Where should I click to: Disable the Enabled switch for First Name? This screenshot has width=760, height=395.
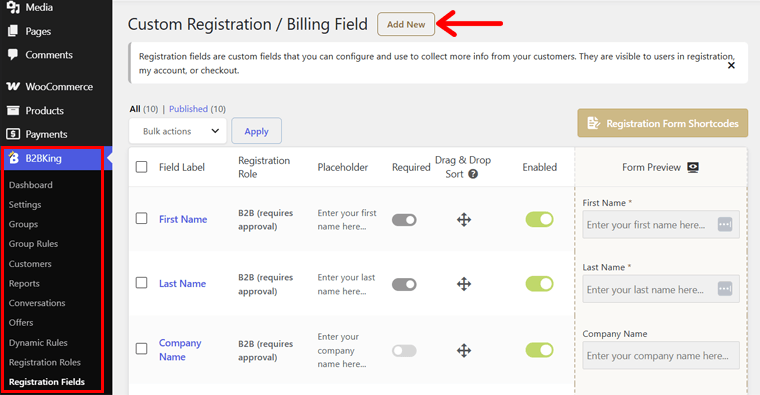point(539,220)
